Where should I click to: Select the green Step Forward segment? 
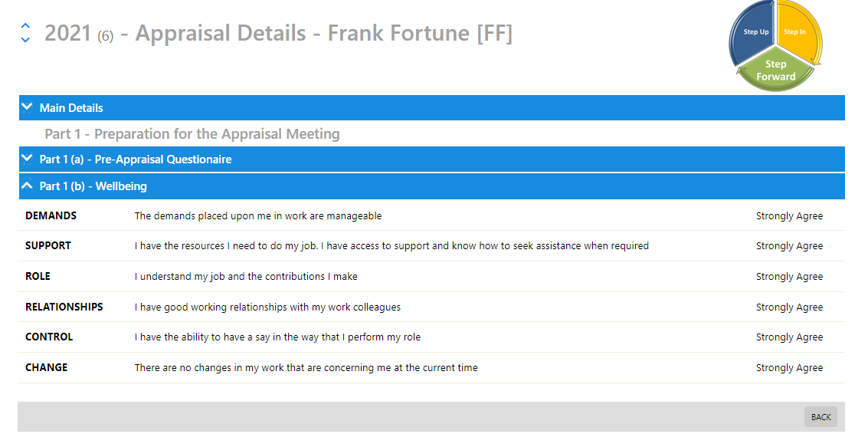pos(775,73)
